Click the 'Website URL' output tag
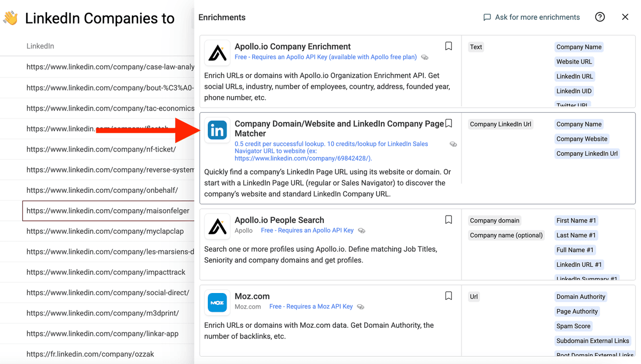This screenshot has height=364, width=641. pyautogui.click(x=574, y=62)
